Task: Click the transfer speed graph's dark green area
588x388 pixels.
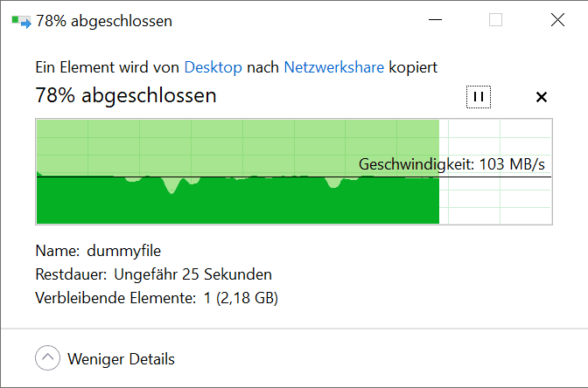Action: (x=238, y=204)
